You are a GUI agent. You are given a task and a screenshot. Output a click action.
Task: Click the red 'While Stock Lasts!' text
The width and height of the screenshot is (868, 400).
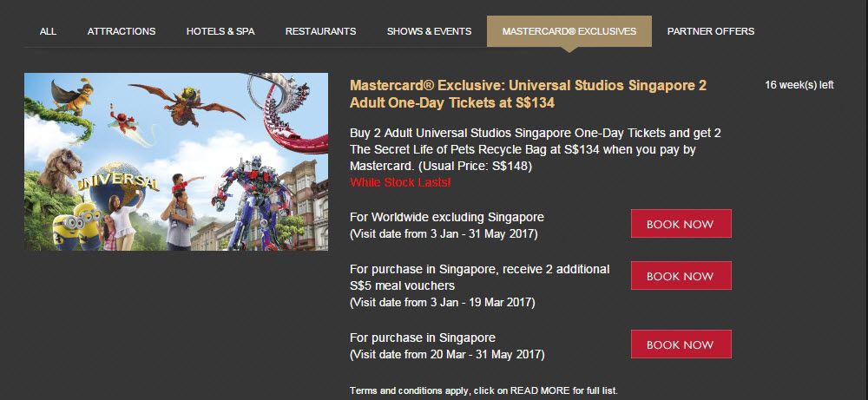(400, 182)
